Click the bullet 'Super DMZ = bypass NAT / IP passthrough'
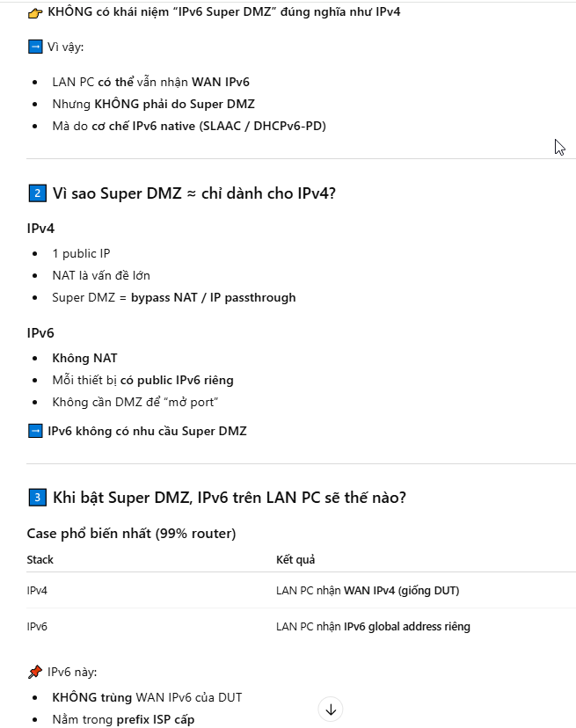This screenshot has width=576, height=728. point(173,297)
